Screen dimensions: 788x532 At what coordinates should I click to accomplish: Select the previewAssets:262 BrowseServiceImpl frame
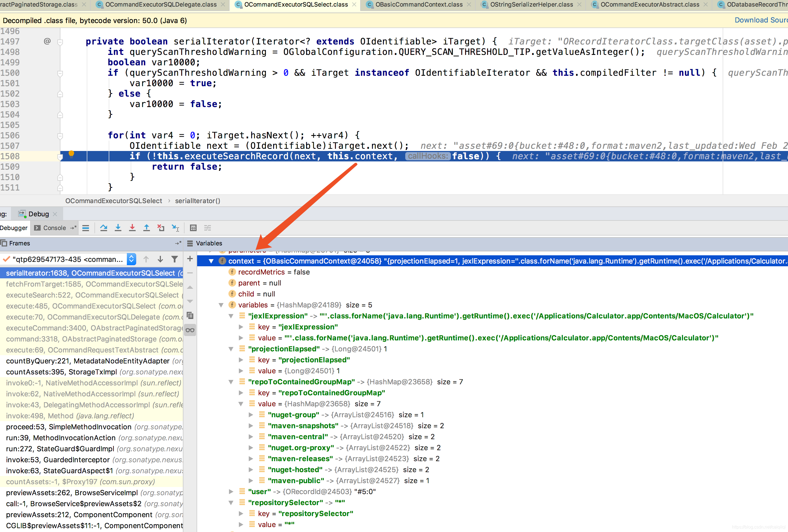91,493
